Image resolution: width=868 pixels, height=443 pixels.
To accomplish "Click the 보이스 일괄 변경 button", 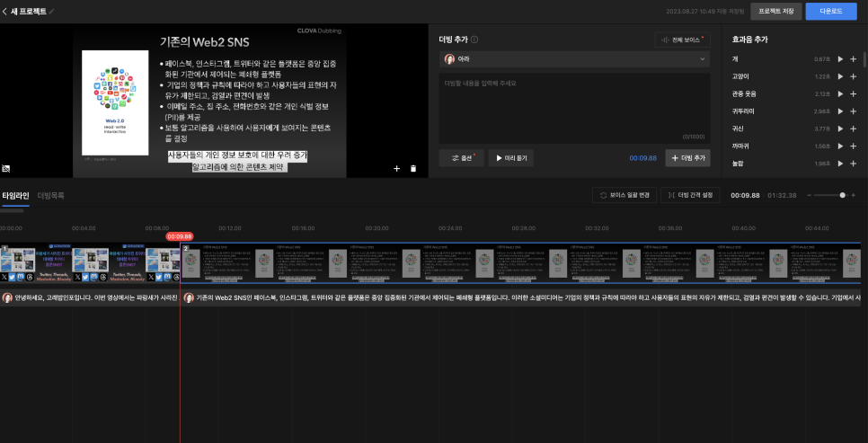I will (x=624, y=195).
